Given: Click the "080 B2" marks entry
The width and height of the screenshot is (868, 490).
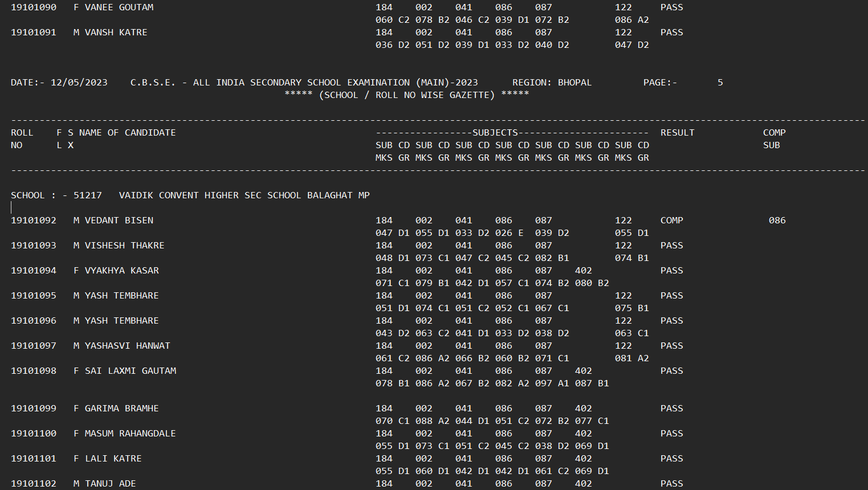Looking at the screenshot, I should [x=592, y=283].
